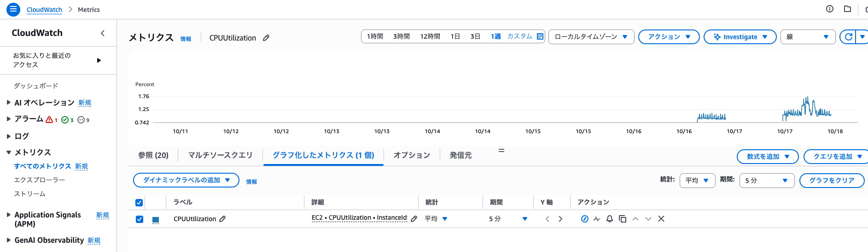Open the custom time range calendar icon

click(x=540, y=36)
